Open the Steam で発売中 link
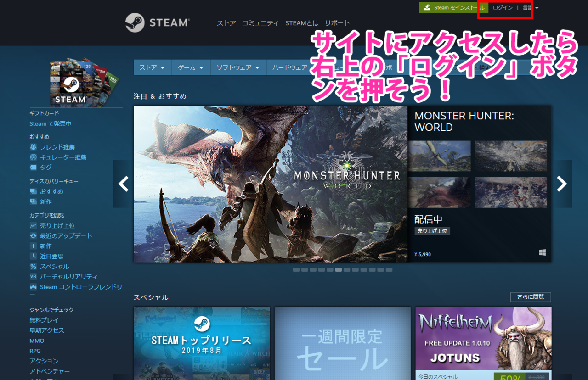588x380 pixels. [x=51, y=123]
